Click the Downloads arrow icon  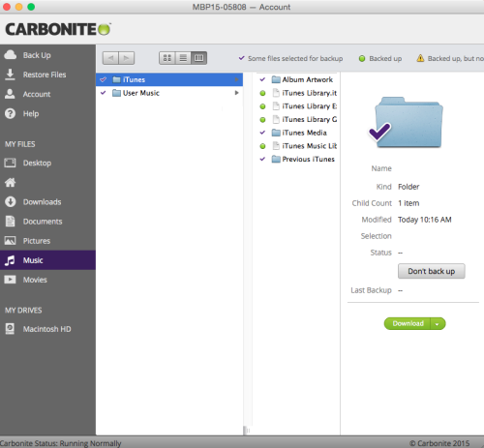click(11, 202)
